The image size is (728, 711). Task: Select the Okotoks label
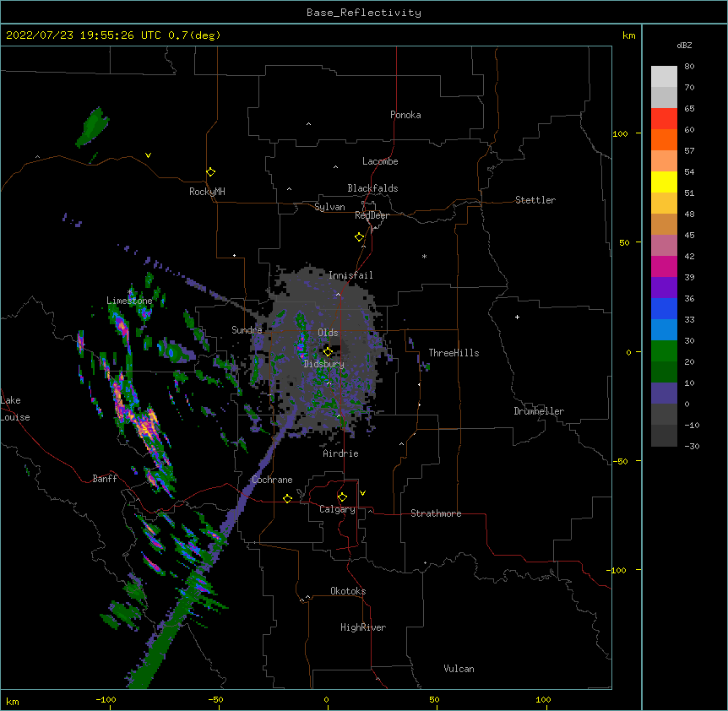348,591
